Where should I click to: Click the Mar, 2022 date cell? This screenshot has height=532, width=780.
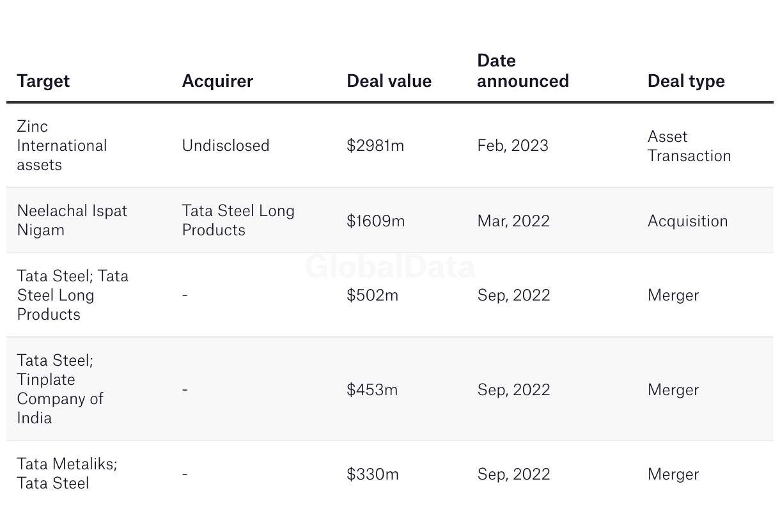(x=513, y=221)
